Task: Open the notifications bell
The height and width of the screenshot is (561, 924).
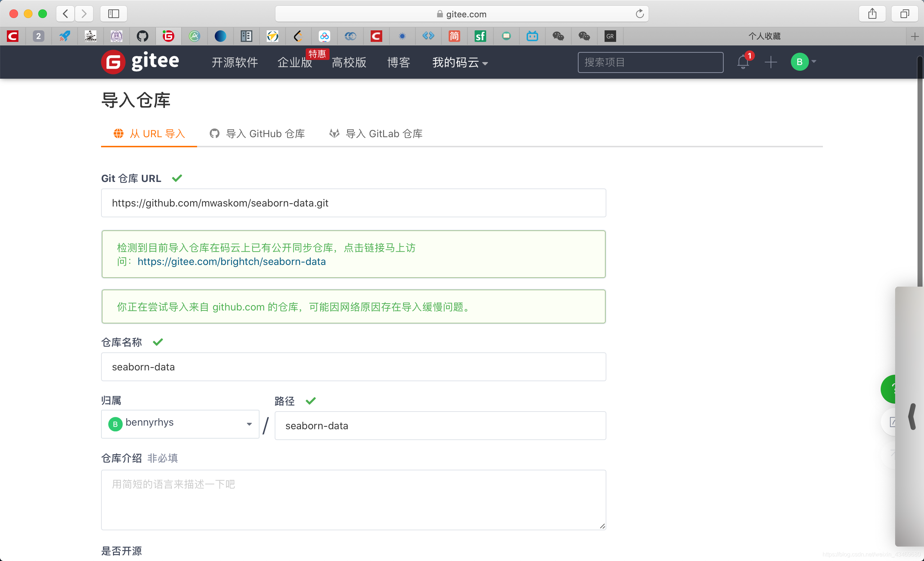Action: coord(743,62)
